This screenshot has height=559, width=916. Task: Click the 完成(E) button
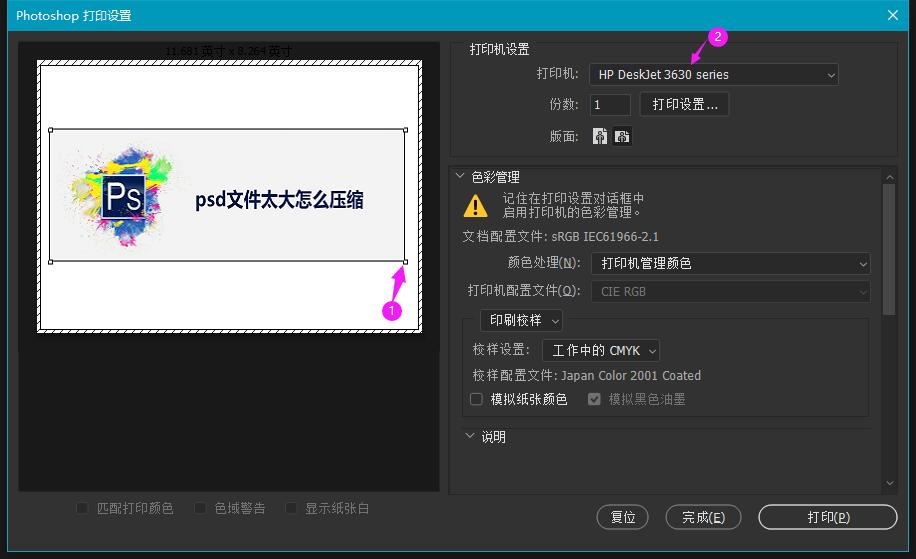click(x=703, y=518)
